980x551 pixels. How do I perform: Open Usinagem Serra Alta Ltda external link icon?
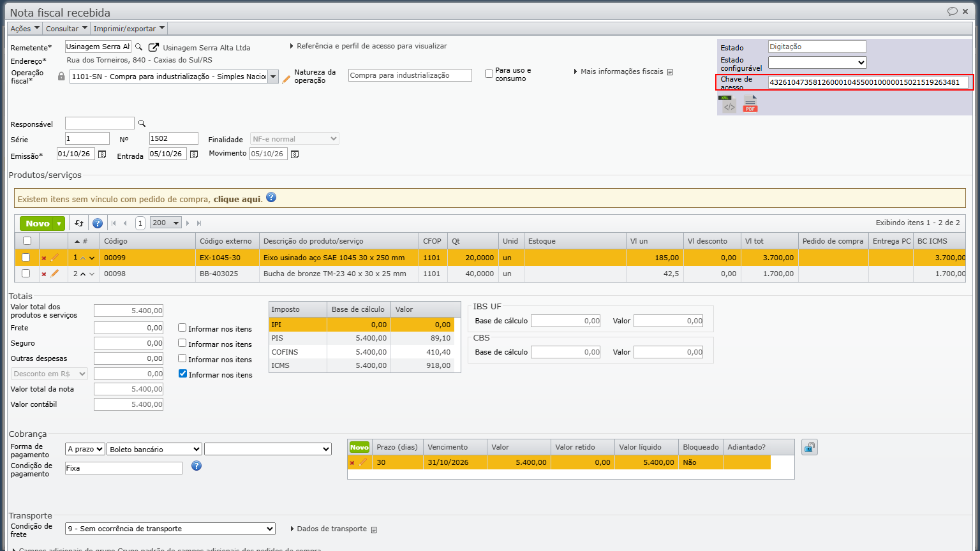click(x=153, y=47)
